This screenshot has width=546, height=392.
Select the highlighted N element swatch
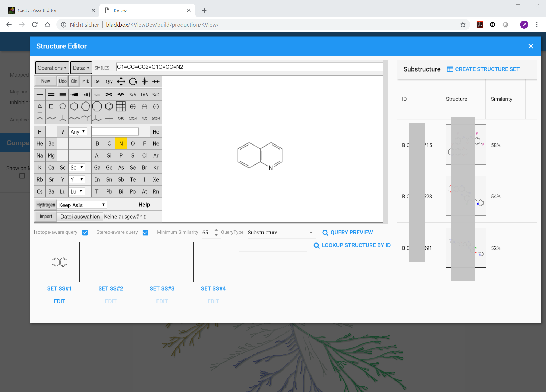(x=121, y=143)
